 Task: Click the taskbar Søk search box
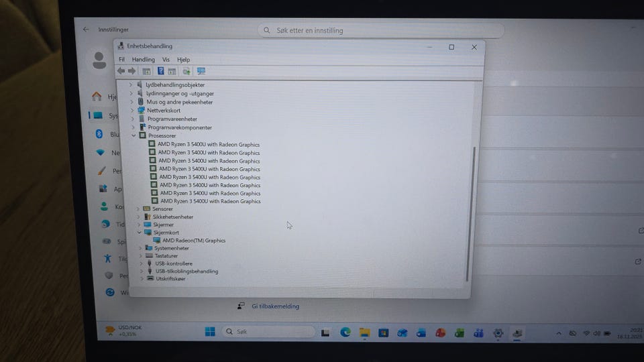pyautogui.click(x=268, y=331)
